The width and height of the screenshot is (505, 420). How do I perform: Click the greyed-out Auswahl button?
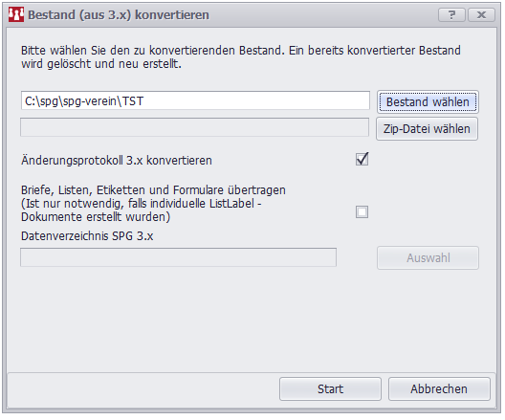click(428, 258)
